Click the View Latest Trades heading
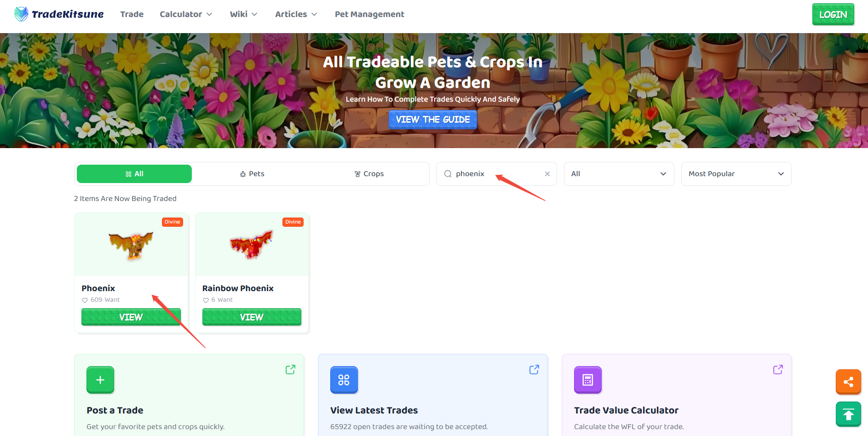This screenshot has width=868, height=436. click(374, 410)
